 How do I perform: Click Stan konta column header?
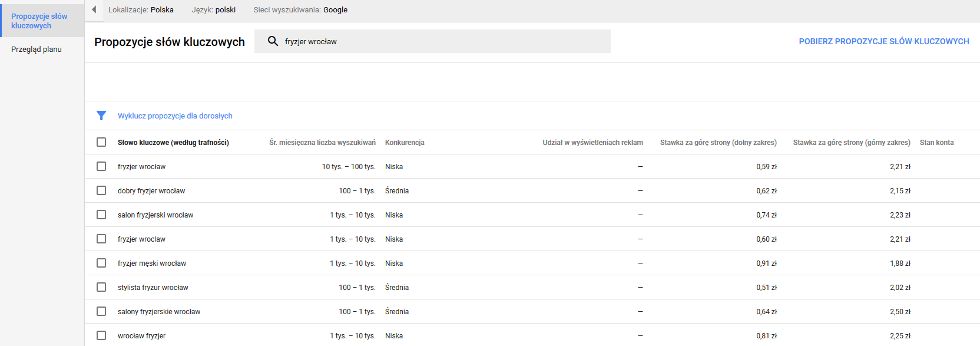pyautogui.click(x=936, y=142)
